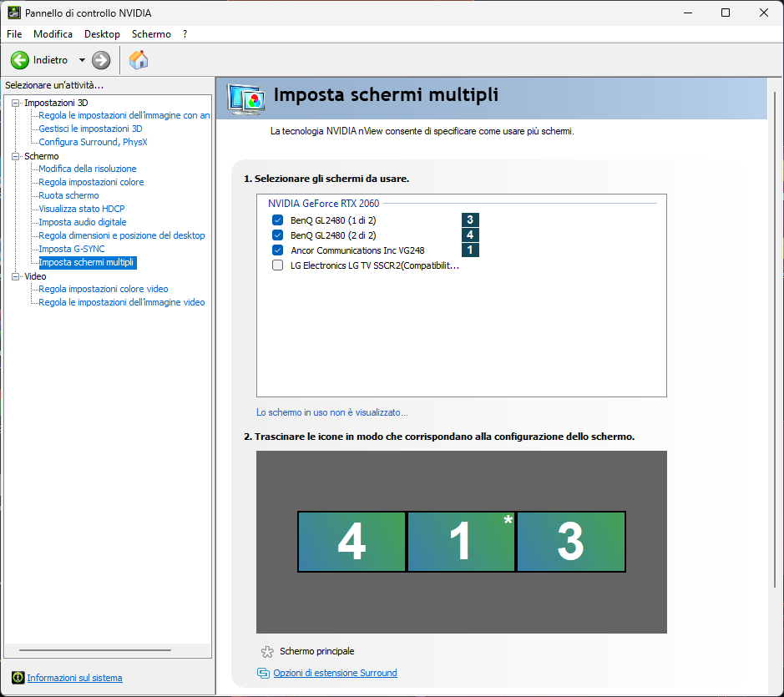The height and width of the screenshot is (697, 784).
Task: Click the Schermo principale label
Action: coord(317,651)
